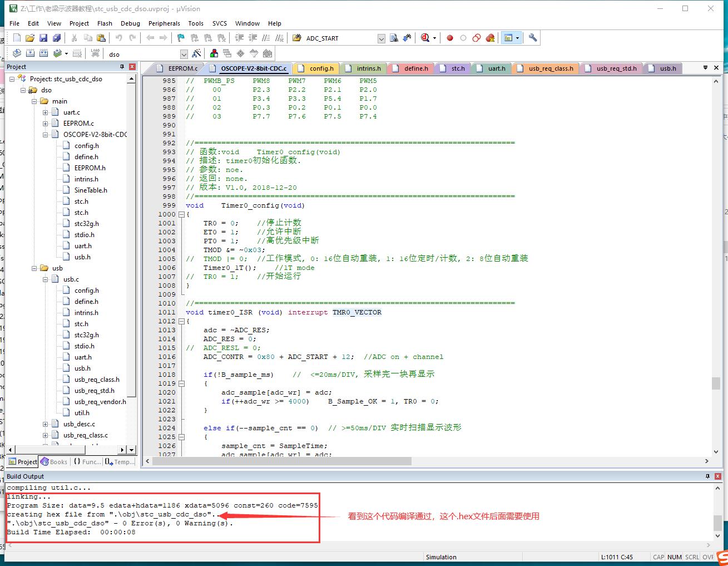
Task: Collapse code fold at line 1000
Action: coord(181,214)
